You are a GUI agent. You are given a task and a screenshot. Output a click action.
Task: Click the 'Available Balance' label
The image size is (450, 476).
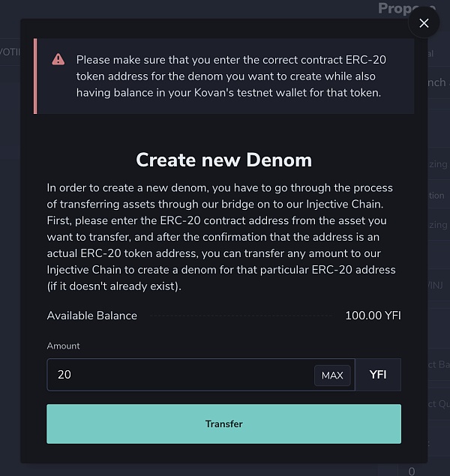tap(92, 316)
